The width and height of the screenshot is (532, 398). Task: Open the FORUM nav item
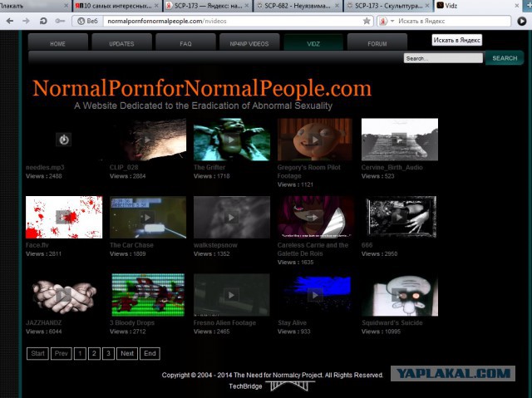(377, 43)
